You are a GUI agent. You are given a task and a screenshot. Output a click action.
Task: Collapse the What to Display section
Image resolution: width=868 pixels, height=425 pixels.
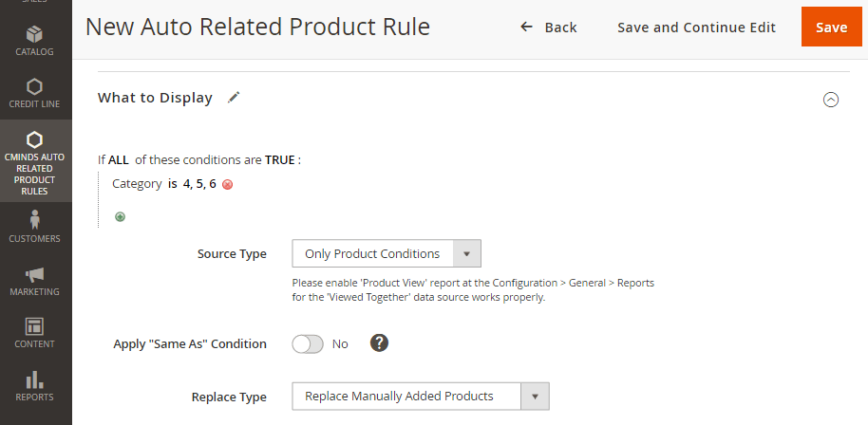[831, 99]
